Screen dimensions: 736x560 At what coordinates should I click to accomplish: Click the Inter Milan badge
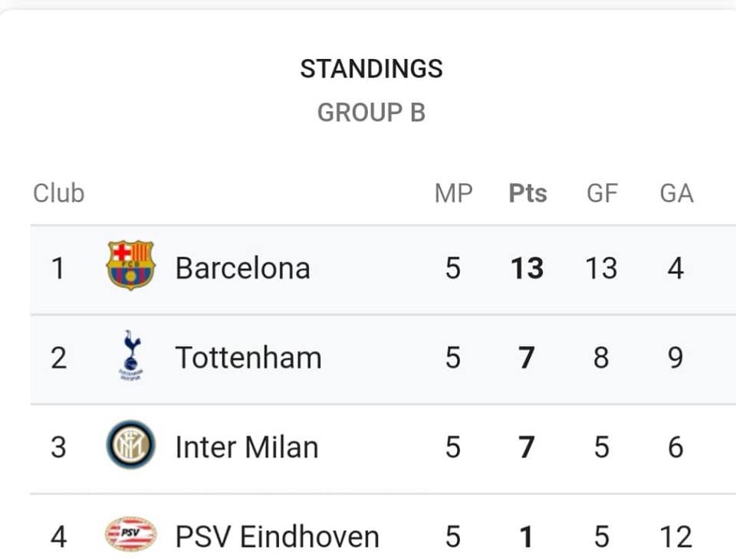130,444
